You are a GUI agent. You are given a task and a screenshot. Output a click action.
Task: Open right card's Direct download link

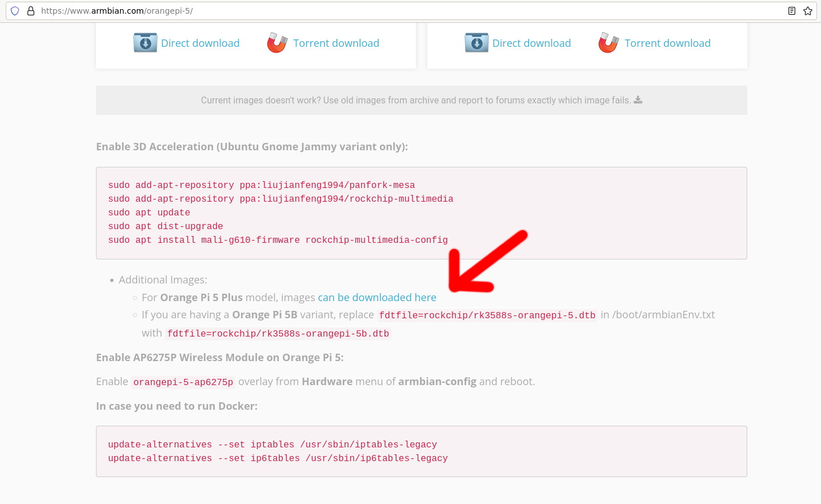(531, 43)
